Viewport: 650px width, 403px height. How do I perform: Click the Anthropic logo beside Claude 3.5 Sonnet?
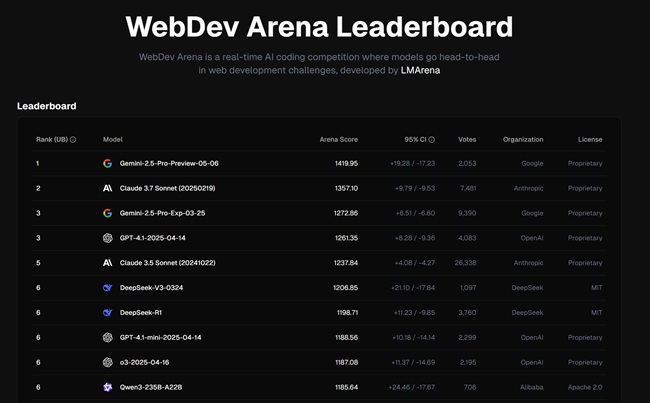107,263
